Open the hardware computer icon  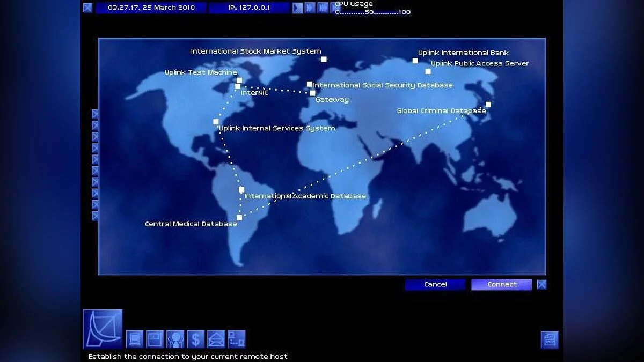pyautogui.click(x=134, y=339)
